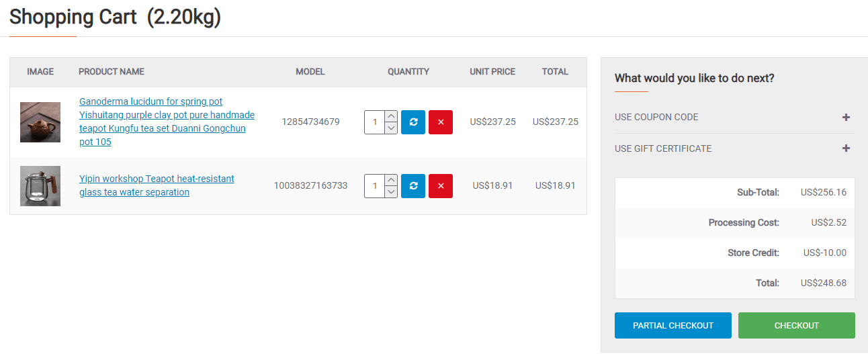868x354 pixels.
Task: Expand Use Coupon Code plus icon
Action: click(846, 117)
